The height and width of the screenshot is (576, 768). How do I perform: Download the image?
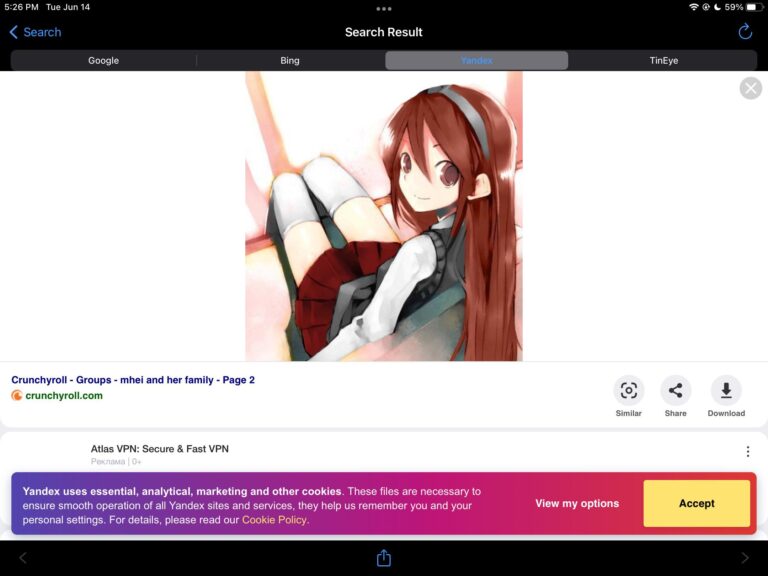726,391
